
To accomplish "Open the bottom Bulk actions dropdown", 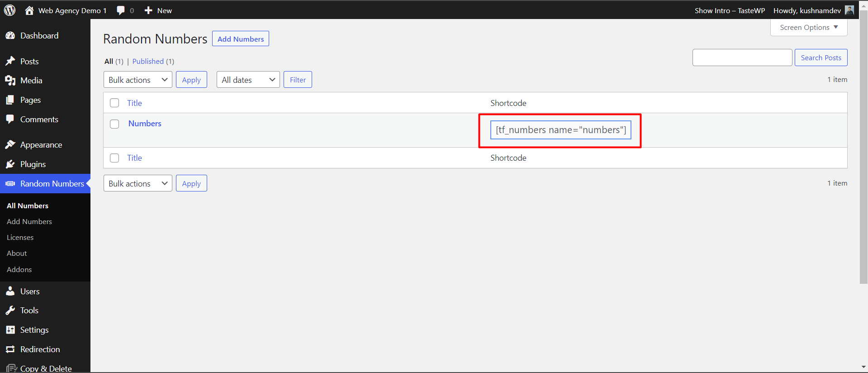I will pos(138,183).
